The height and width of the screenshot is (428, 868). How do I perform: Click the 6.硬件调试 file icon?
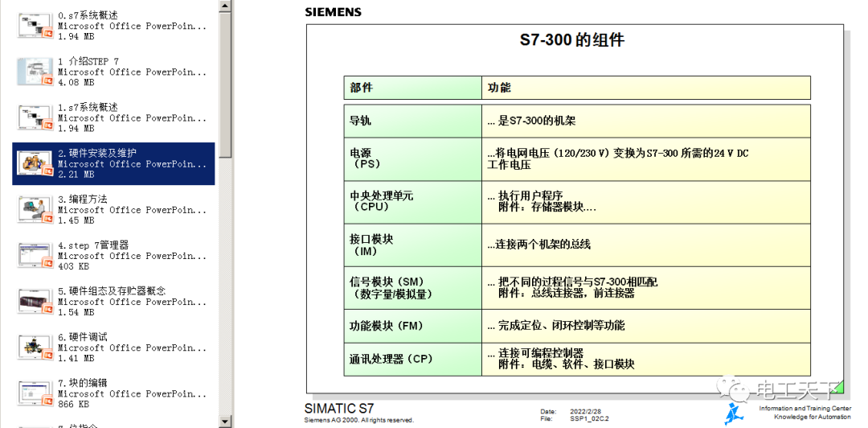pyautogui.click(x=35, y=348)
